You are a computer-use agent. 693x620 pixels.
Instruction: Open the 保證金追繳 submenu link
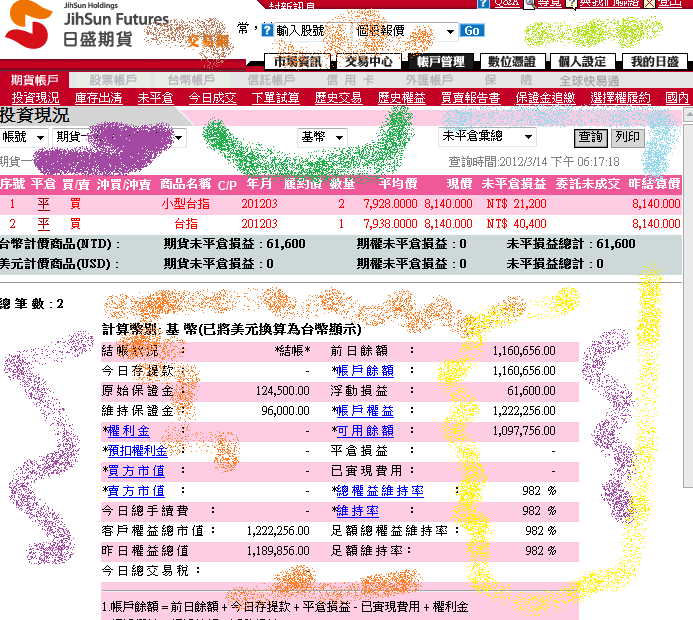click(545, 98)
